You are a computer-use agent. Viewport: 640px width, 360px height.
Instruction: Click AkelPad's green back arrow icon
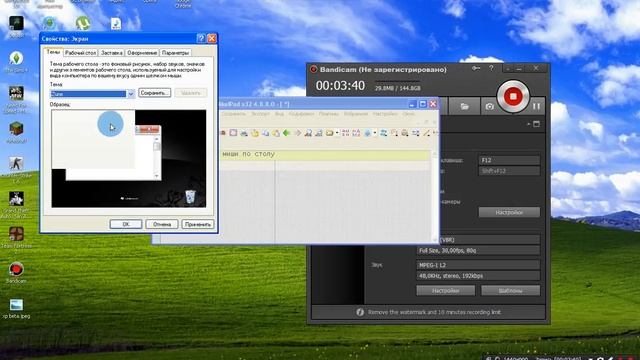coord(287,133)
